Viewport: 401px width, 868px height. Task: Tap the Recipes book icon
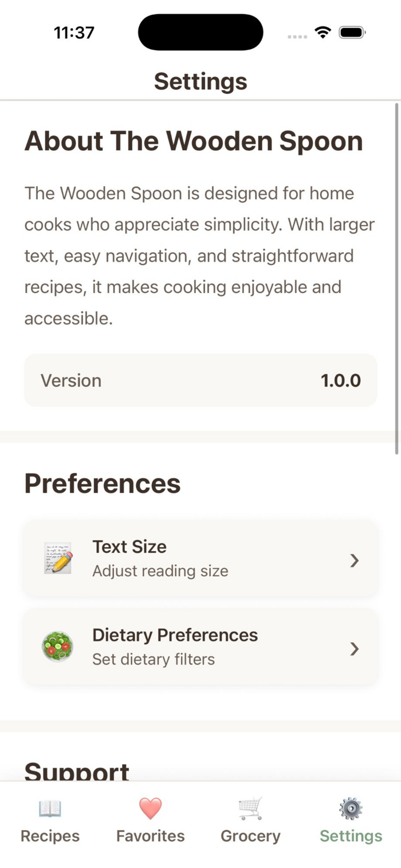(50, 808)
